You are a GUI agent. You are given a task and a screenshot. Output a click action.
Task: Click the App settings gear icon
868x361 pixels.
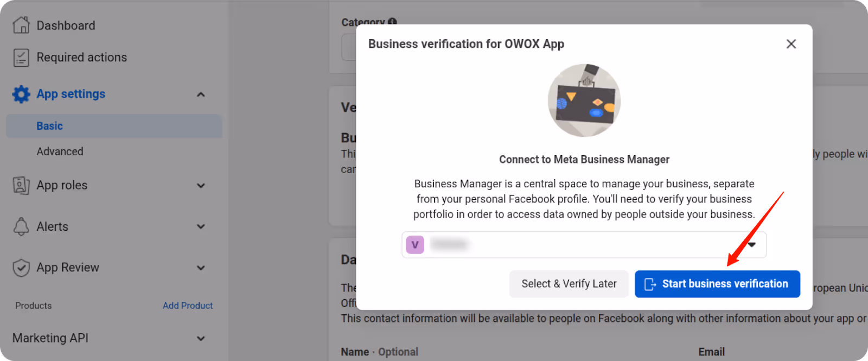click(21, 93)
